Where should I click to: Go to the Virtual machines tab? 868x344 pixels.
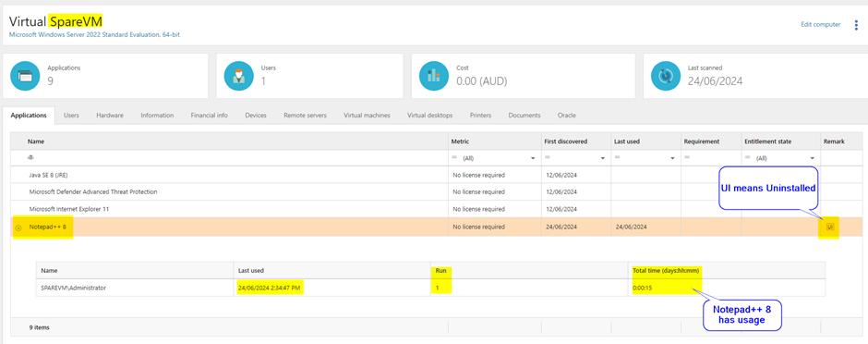(x=367, y=116)
